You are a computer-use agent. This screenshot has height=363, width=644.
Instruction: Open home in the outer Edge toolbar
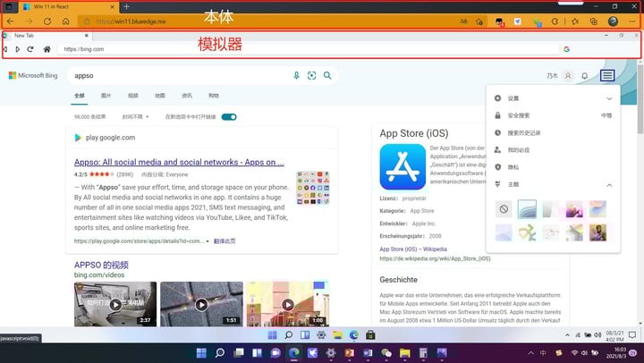(65, 21)
